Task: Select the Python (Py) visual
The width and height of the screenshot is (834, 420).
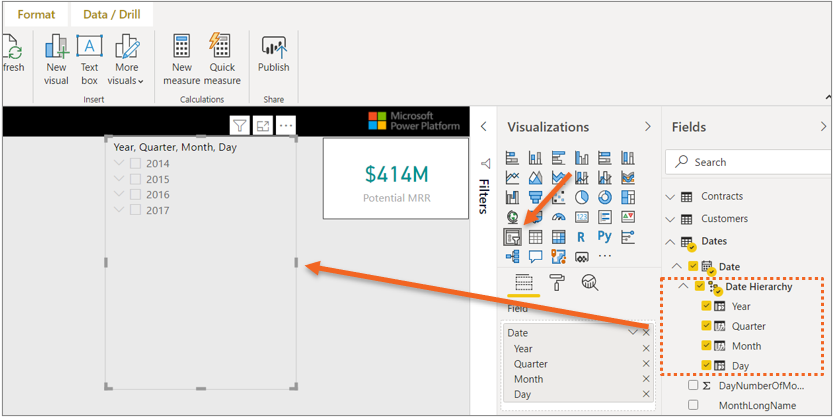Action: (605, 237)
